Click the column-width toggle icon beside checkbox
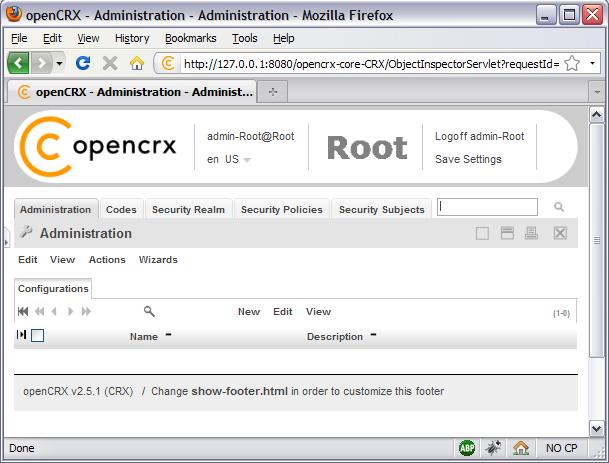609x463 pixels. pos(22,334)
